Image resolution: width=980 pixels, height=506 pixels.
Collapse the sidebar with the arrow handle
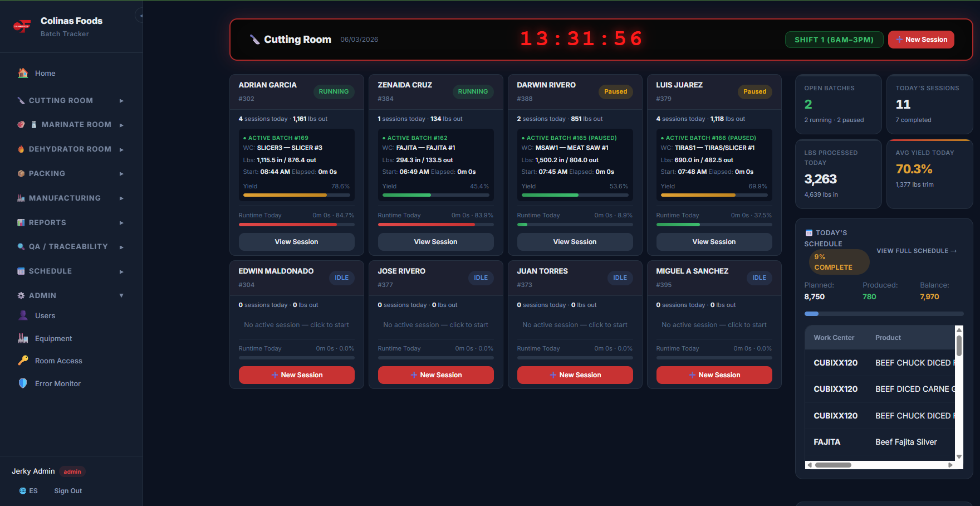tap(140, 16)
